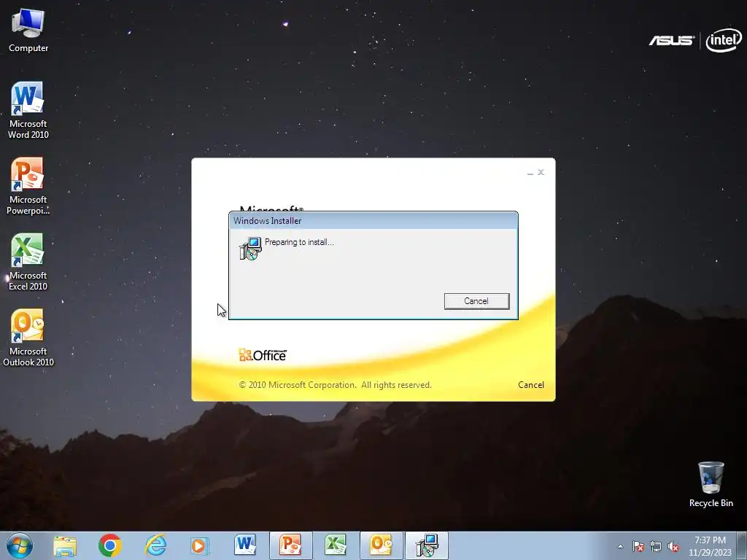This screenshot has height=560, width=747.
Task: Click the Office logo in the splash window
Action: pos(263,355)
